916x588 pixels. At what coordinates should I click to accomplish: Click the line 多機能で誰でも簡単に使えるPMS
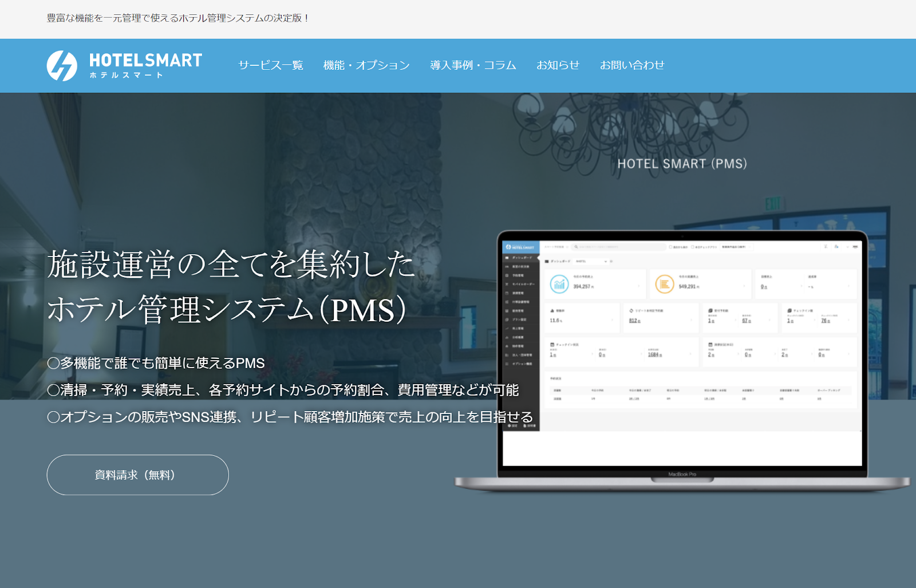(x=156, y=363)
